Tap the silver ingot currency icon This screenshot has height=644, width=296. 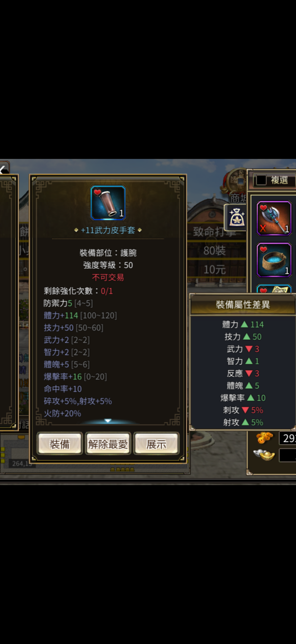264,454
